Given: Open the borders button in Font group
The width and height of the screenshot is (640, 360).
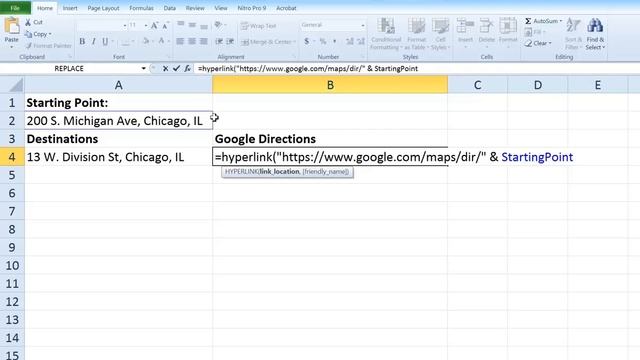Looking at the screenshot, I should tap(126, 41).
